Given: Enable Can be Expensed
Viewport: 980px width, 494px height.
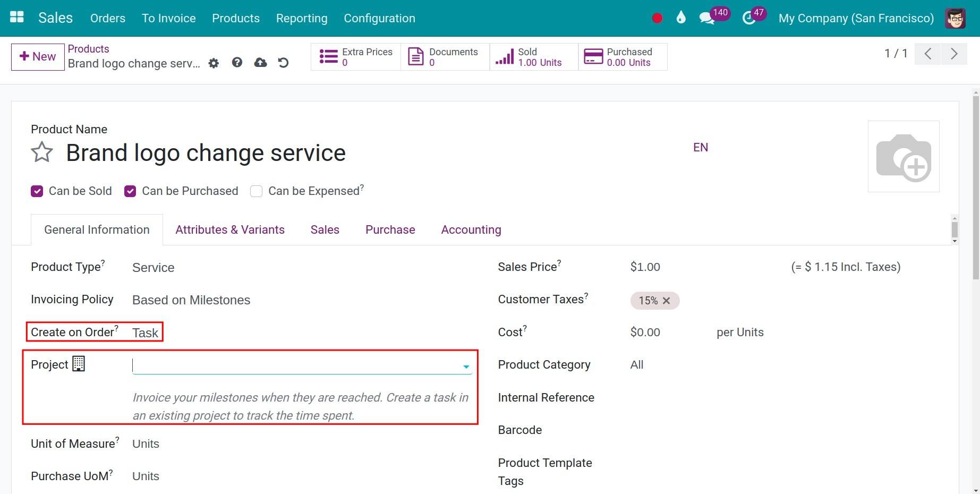Looking at the screenshot, I should pos(256,191).
